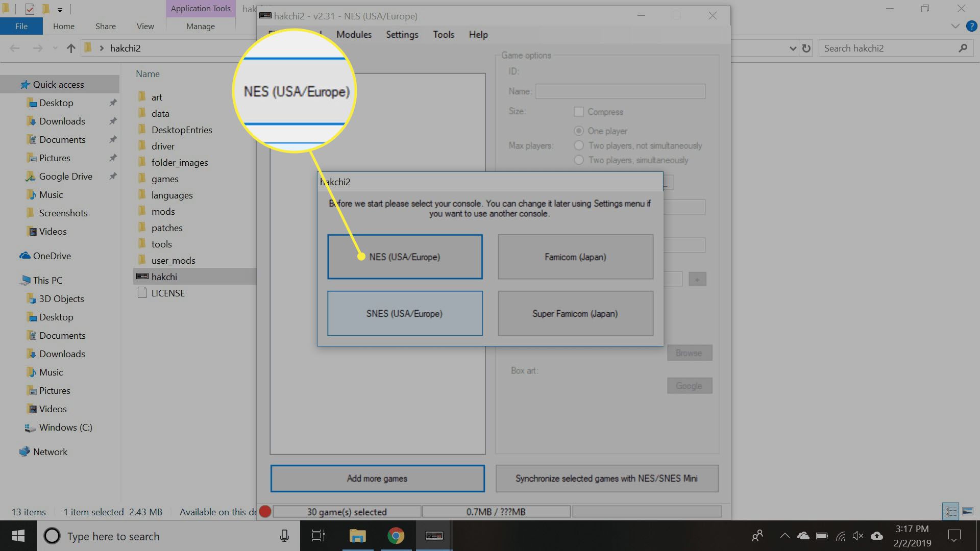Open 3D Objects under This PC

click(x=61, y=298)
